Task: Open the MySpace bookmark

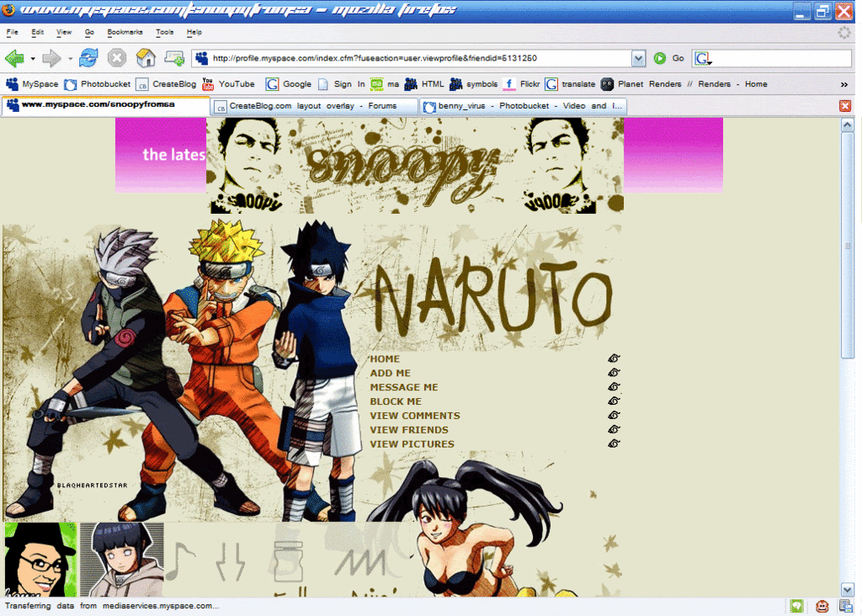Action: 32,84
